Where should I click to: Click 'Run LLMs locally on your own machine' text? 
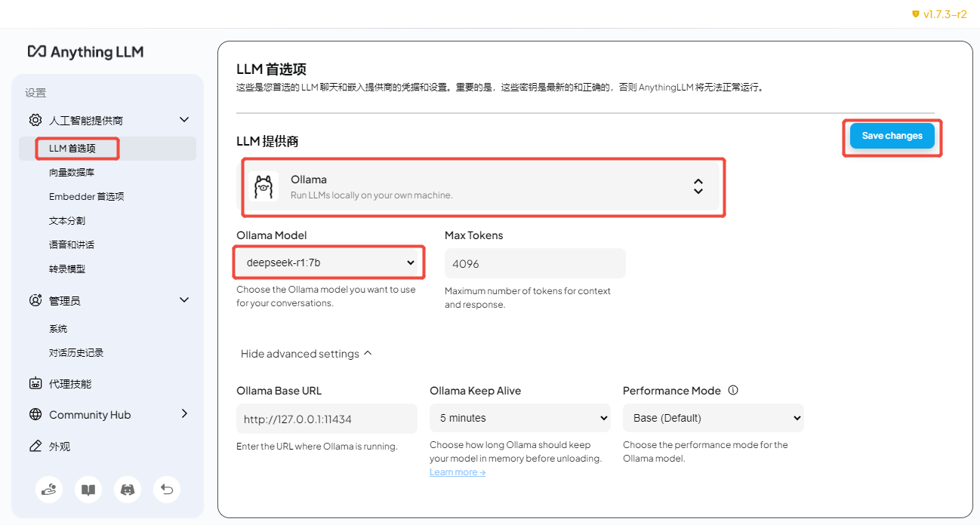pos(371,195)
